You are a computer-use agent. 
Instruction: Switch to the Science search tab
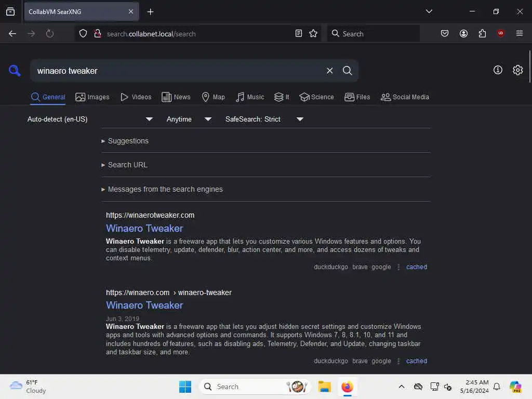pos(316,97)
